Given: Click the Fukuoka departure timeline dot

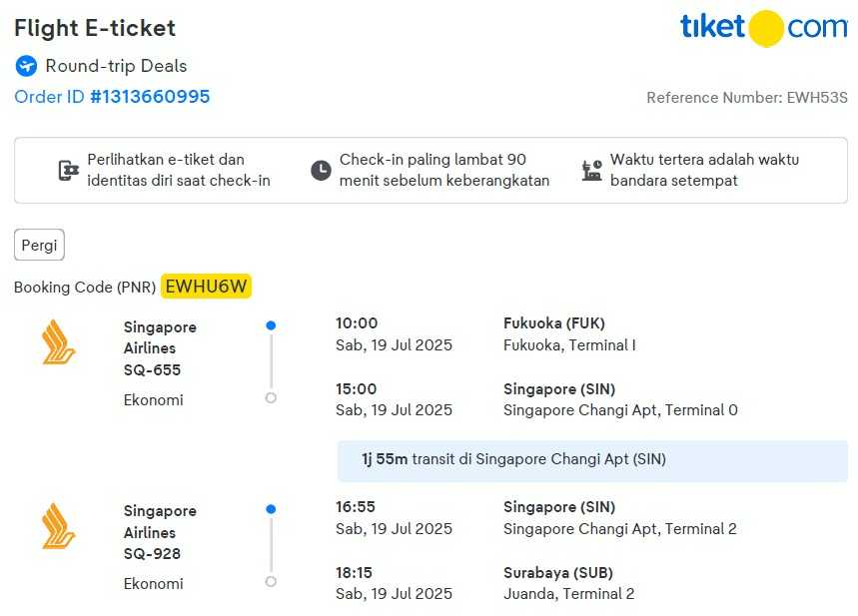Looking at the screenshot, I should [x=271, y=325].
